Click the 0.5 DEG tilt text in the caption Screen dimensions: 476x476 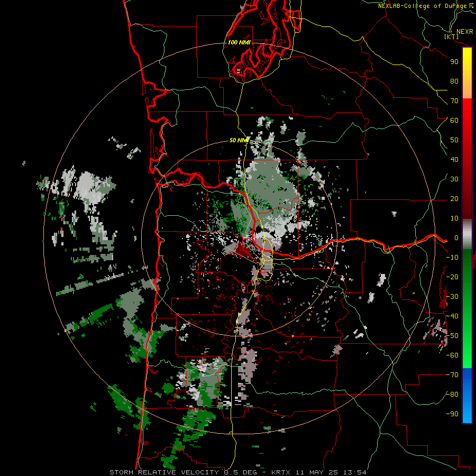point(241,472)
